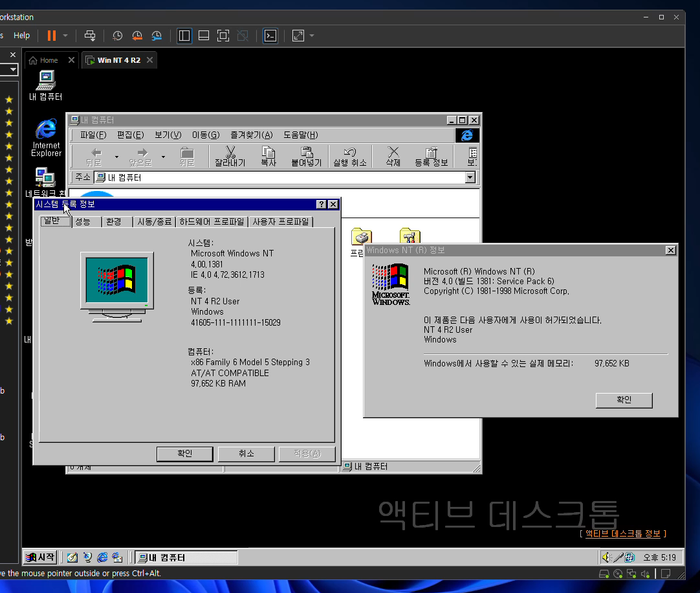Expand the stretch display dropdown arrow
This screenshot has width=700, height=593.
point(312,36)
